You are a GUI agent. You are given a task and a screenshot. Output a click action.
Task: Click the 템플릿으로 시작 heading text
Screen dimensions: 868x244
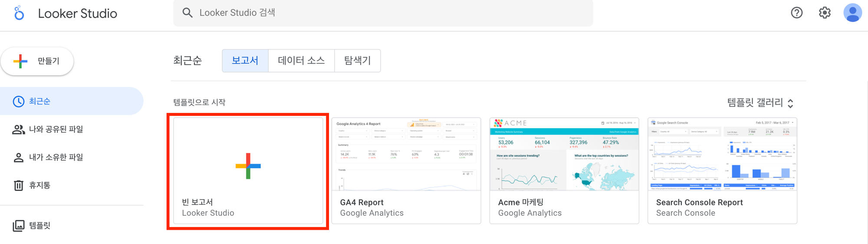click(x=200, y=102)
